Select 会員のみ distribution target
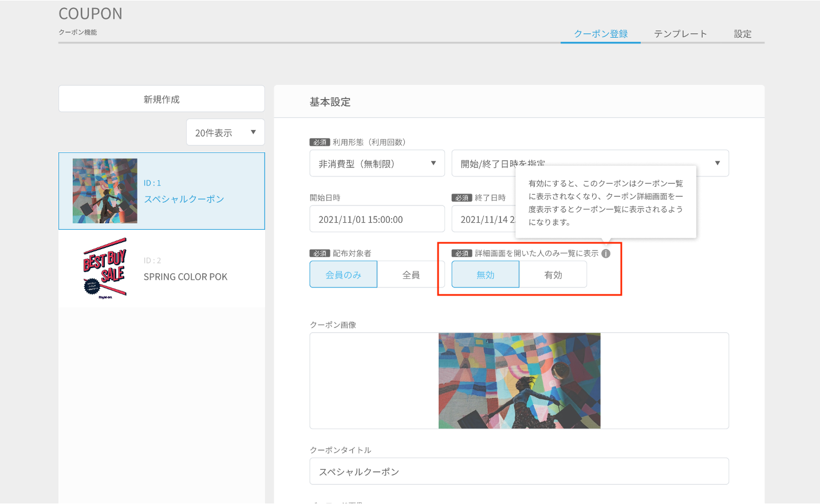 pos(344,274)
